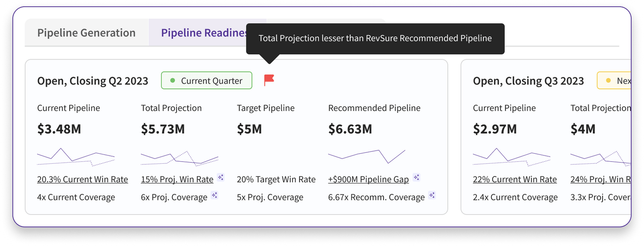Viewport: 644px width, 246px height.
Task: Click the green status dot in Current Quarter badge
Action: [172, 81]
